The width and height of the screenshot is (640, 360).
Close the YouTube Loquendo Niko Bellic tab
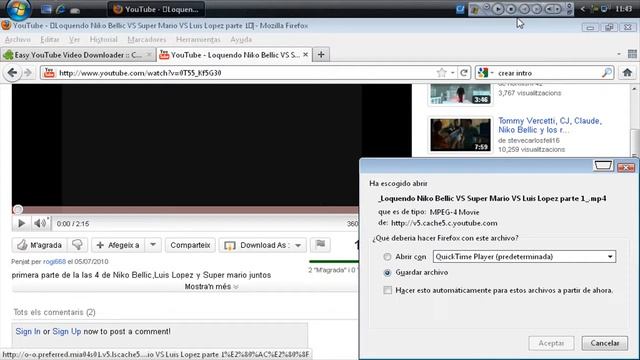pos(305,54)
